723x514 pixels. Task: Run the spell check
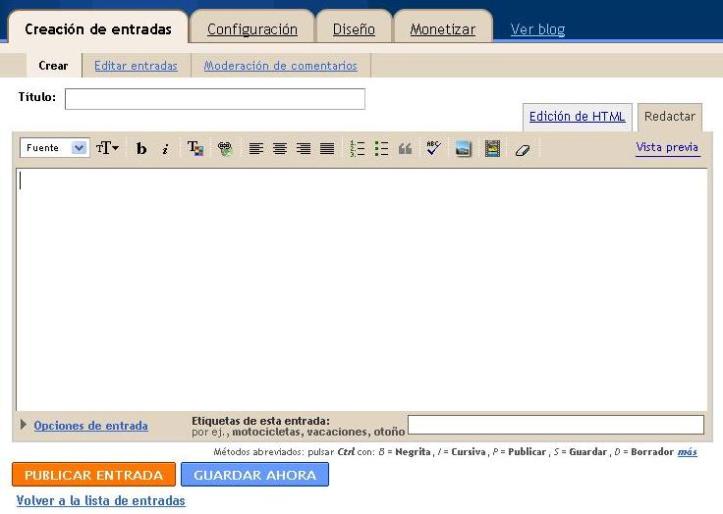tap(433, 148)
